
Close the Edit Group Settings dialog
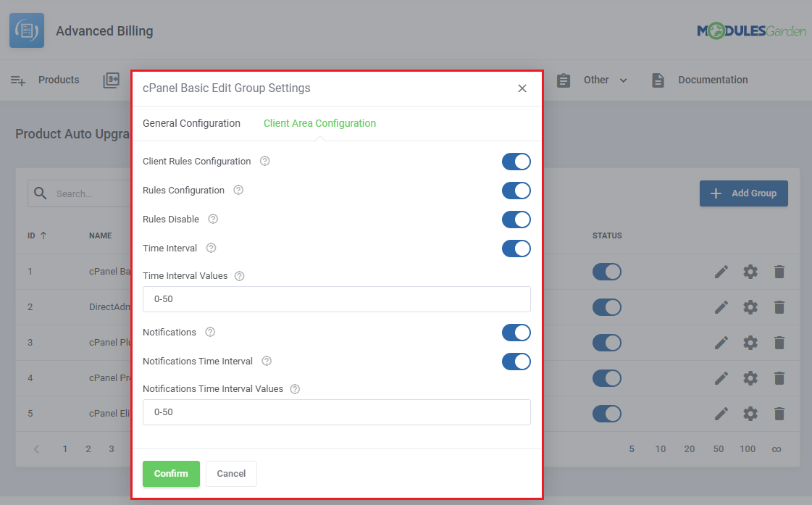(522, 88)
